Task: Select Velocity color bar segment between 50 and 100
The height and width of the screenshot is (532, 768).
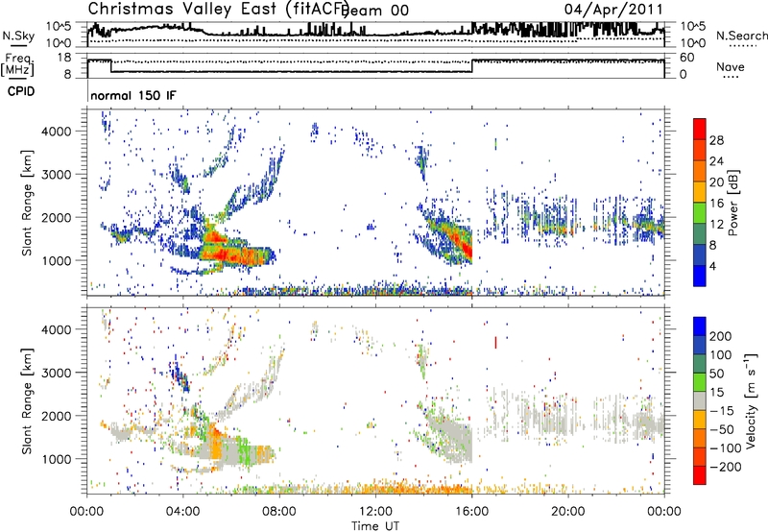Action: tap(700, 364)
